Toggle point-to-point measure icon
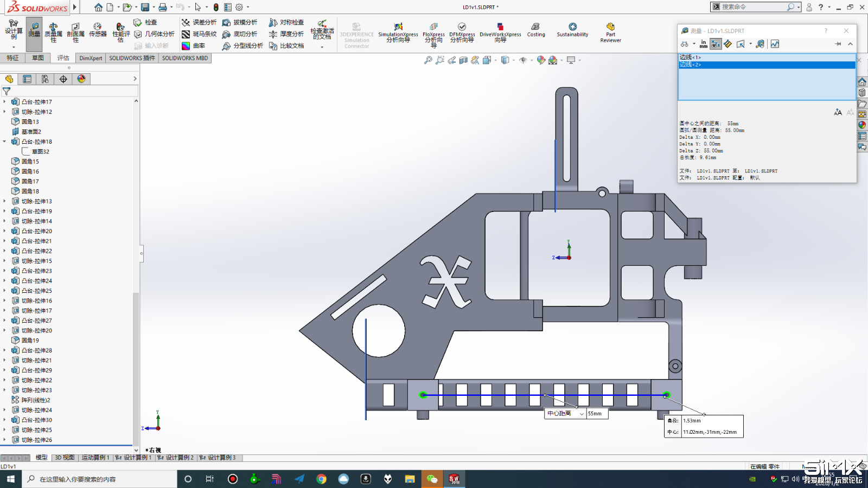 728,44
